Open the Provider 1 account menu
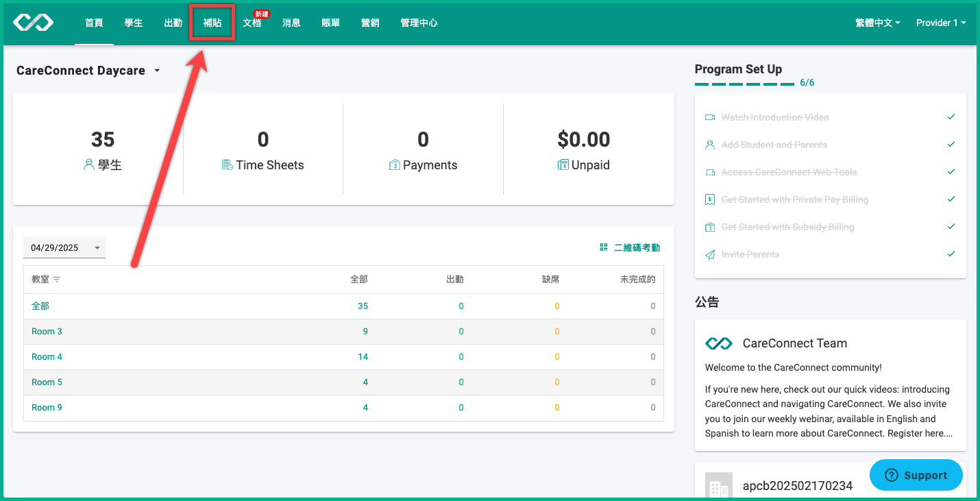 (x=941, y=23)
